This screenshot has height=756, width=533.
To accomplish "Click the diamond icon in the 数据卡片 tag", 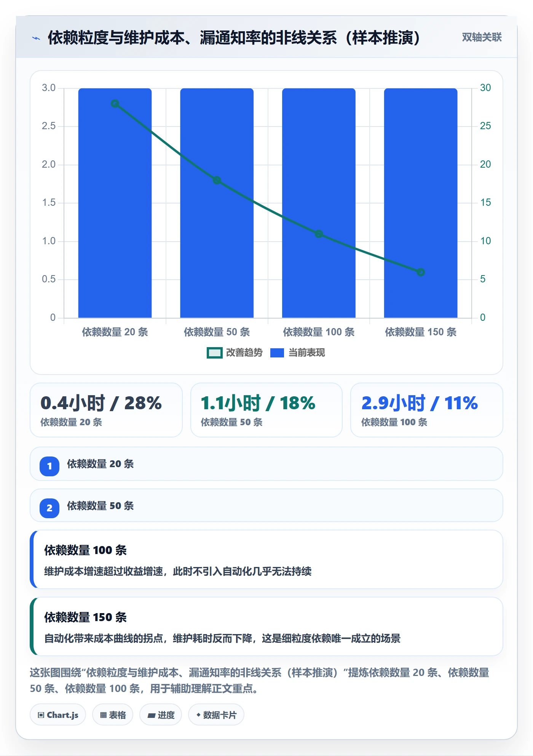I will point(198,715).
